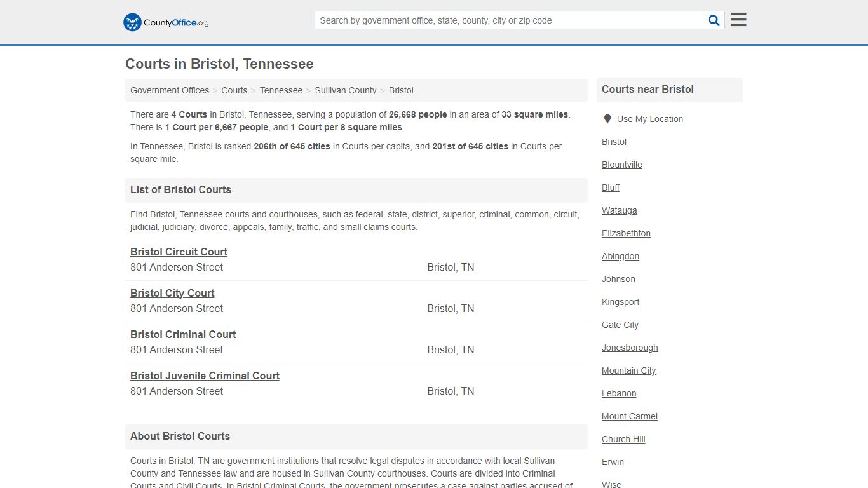868x488 pixels.
Task: View courts near Elizabethton
Action: pos(626,233)
